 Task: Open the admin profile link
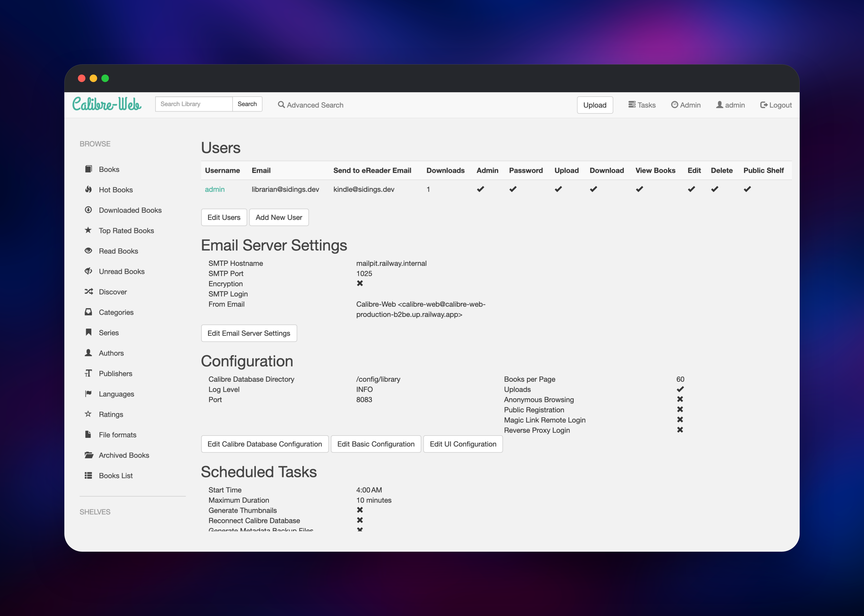[730, 105]
